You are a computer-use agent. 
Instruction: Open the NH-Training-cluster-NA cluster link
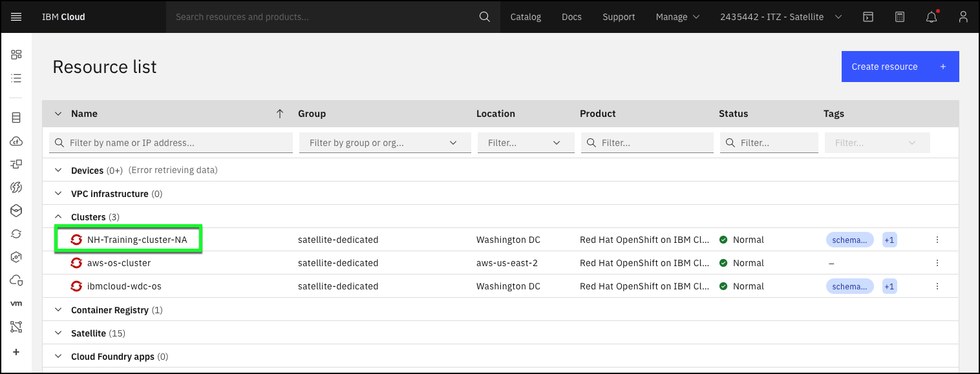point(136,240)
